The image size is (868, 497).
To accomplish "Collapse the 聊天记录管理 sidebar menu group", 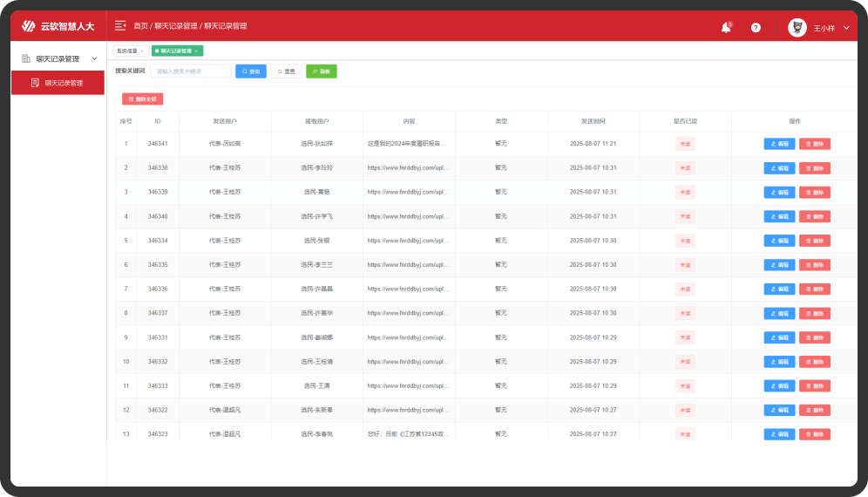I will [94, 59].
